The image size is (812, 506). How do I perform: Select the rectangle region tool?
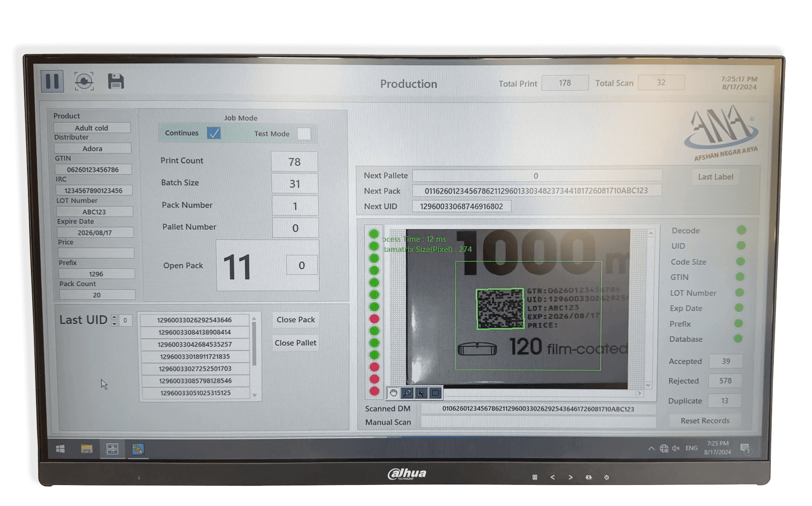click(x=435, y=393)
